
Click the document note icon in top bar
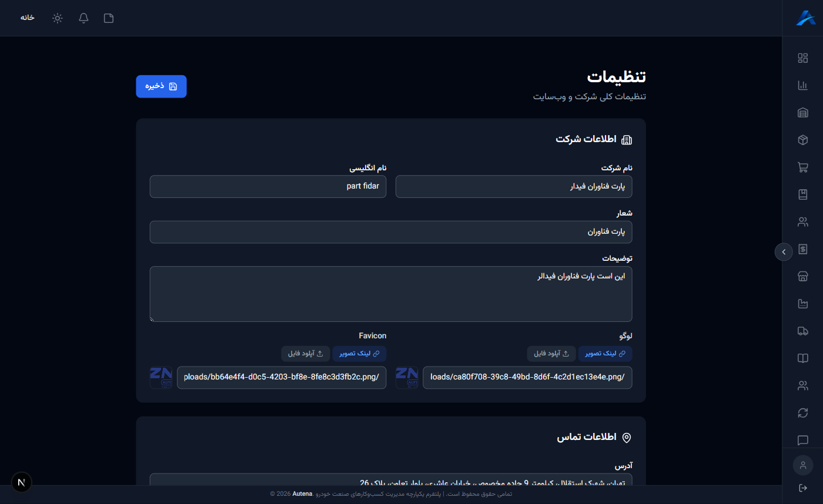click(x=109, y=18)
